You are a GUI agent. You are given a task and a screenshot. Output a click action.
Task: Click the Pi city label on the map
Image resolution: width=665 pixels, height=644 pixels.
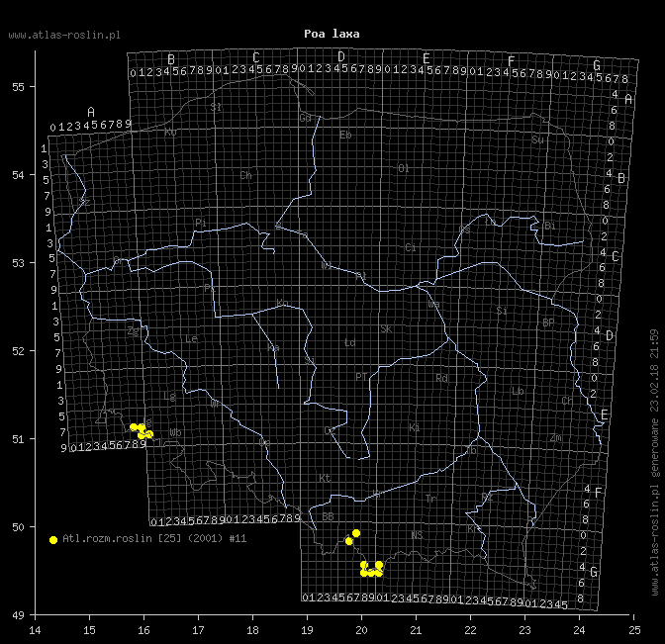[x=201, y=223]
